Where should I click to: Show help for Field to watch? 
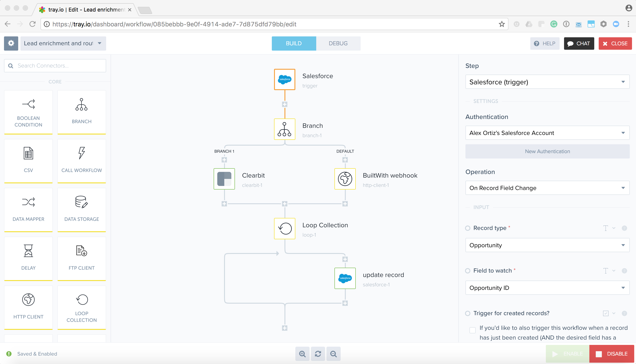624,271
